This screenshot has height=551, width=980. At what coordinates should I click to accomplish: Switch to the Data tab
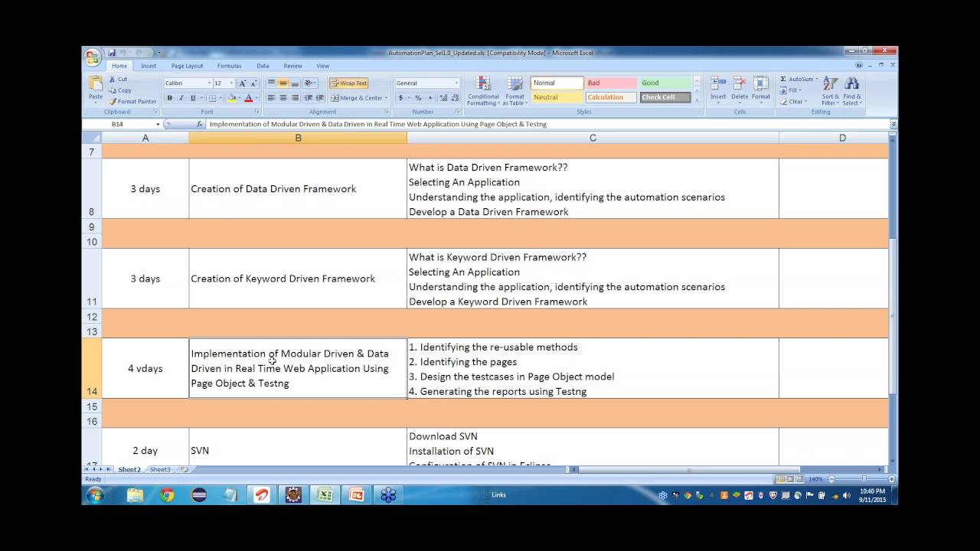point(263,66)
